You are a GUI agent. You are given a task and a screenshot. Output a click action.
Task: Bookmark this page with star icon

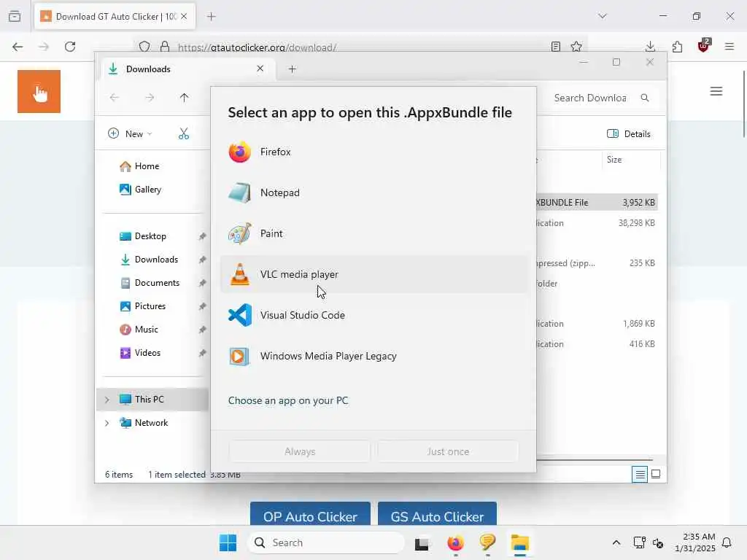click(576, 47)
